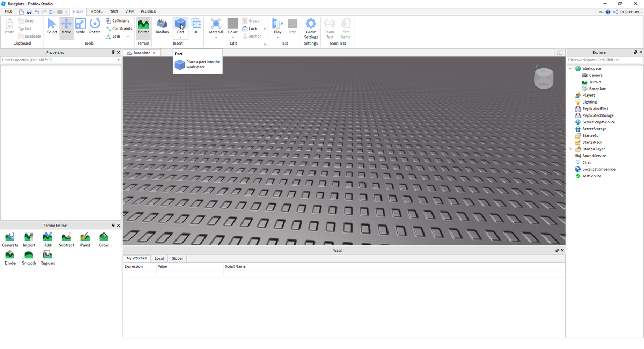Click the Filter workspace search field
Image resolution: width=644 pixels, height=349 pixels.
(605, 60)
